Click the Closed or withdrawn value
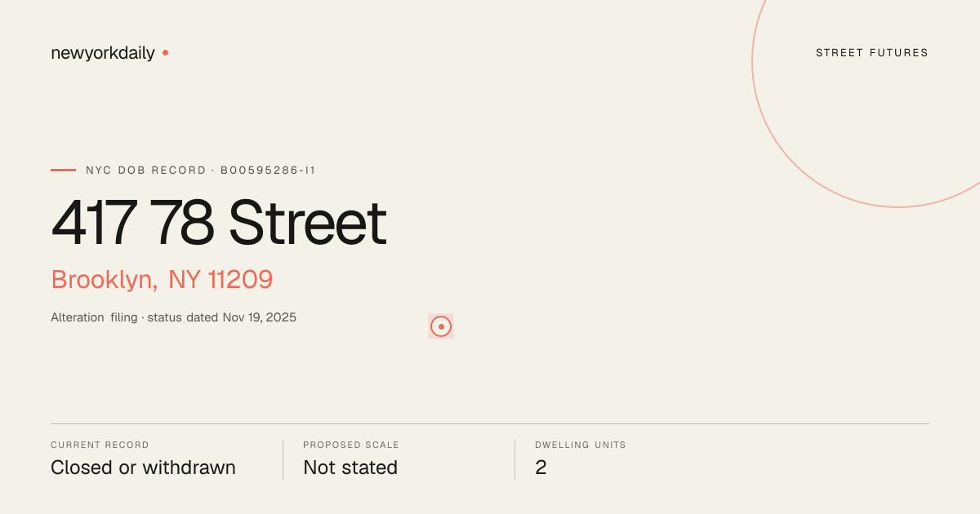The width and height of the screenshot is (980, 514). tap(143, 467)
